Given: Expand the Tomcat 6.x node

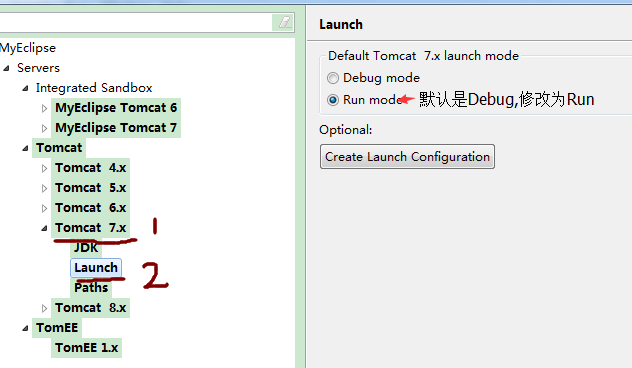Looking at the screenshot, I should (x=44, y=208).
